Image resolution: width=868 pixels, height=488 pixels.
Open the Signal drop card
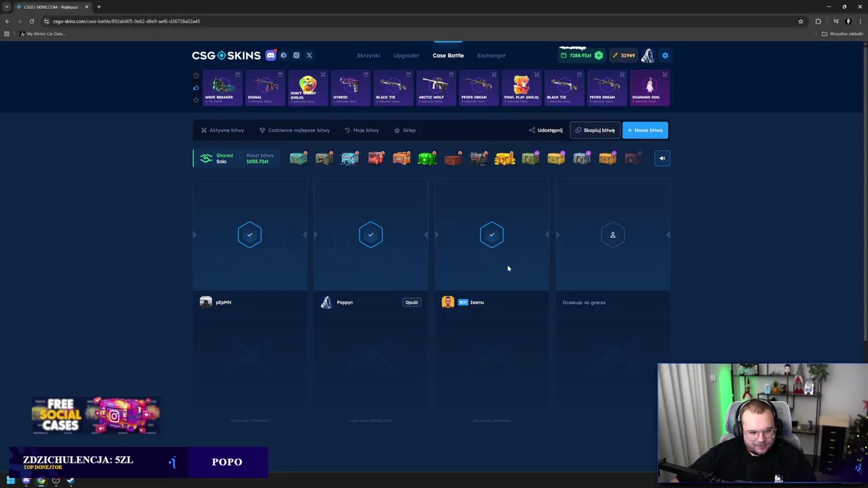[264, 88]
